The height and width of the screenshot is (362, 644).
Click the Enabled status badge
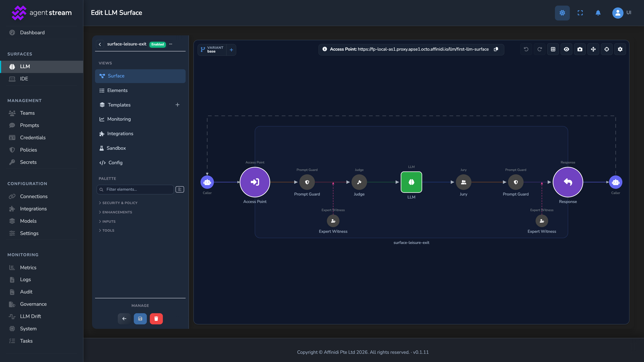pos(157,44)
